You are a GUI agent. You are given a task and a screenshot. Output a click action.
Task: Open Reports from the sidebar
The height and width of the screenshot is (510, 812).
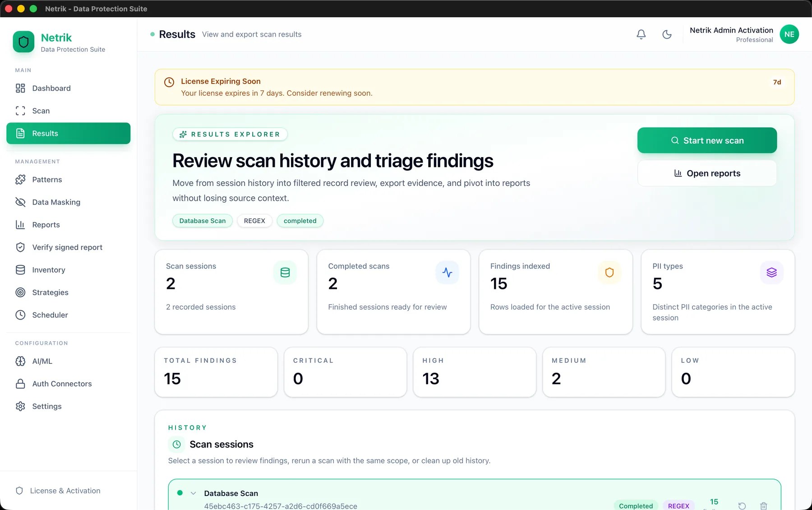pyautogui.click(x=68, y=225)
